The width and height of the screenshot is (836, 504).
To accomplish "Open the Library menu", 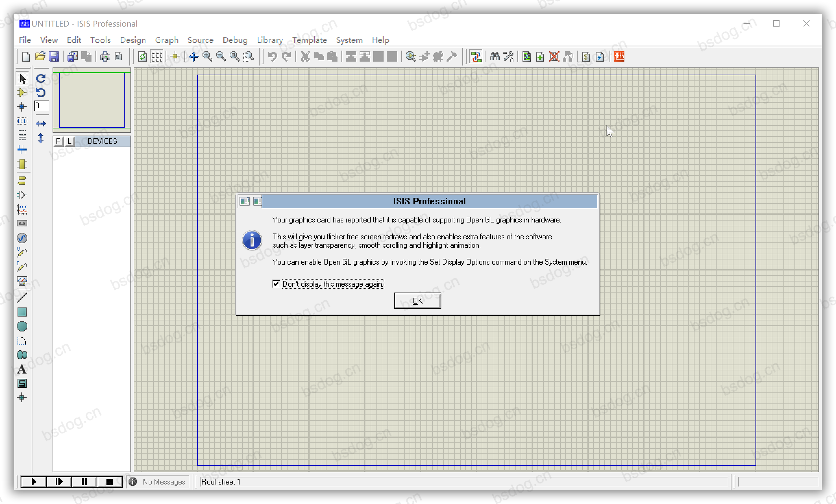I will pos(270,40).
